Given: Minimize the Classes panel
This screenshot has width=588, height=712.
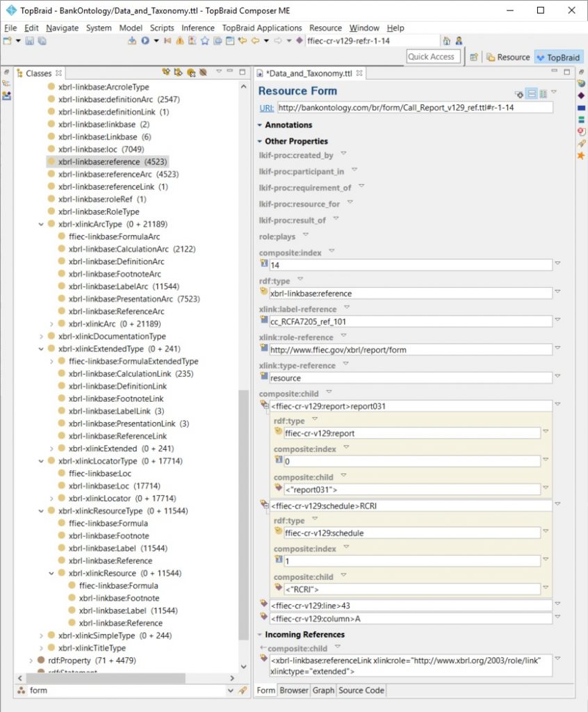Looking at the screenshot, I should click(230, 72).
